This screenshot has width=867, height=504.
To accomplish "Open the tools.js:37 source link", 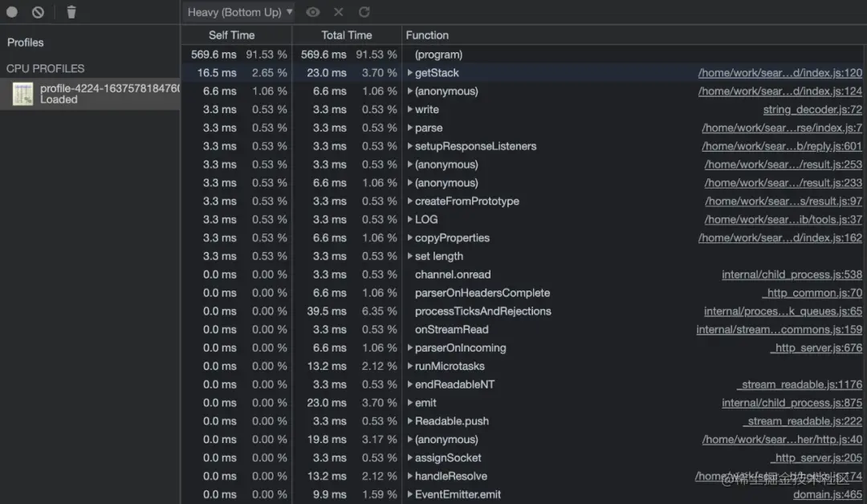I will 783,219.
